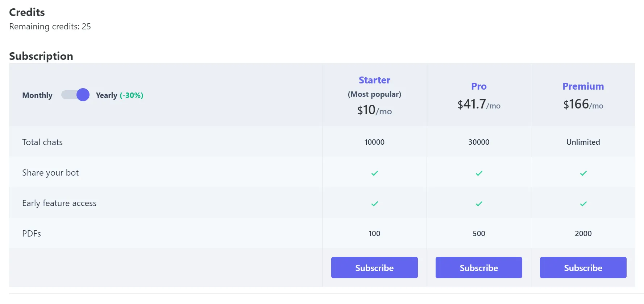The image size is (644, 304).
Task: Click the Premium checkmark for Early feature access
Action: [583, 204]
